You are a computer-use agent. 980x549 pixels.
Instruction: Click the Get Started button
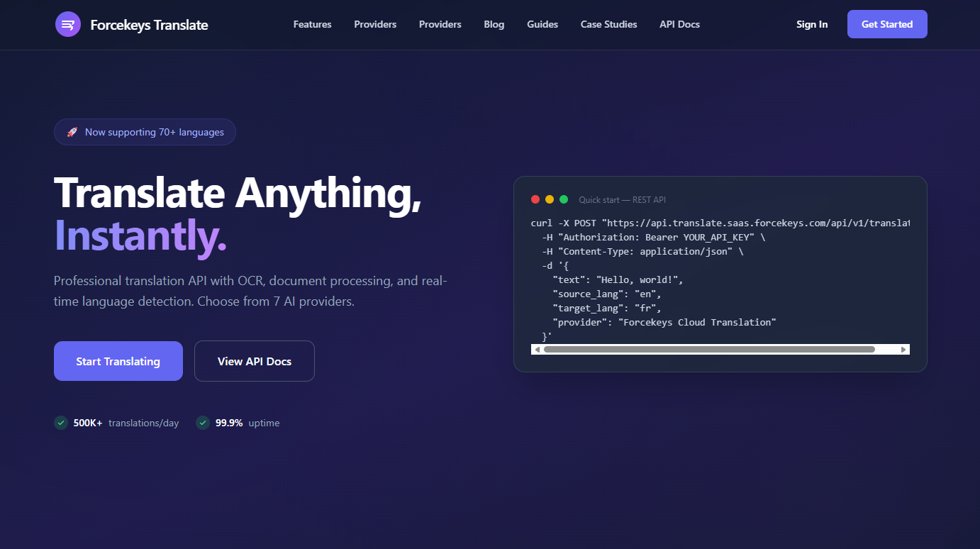tap(887, 24)
